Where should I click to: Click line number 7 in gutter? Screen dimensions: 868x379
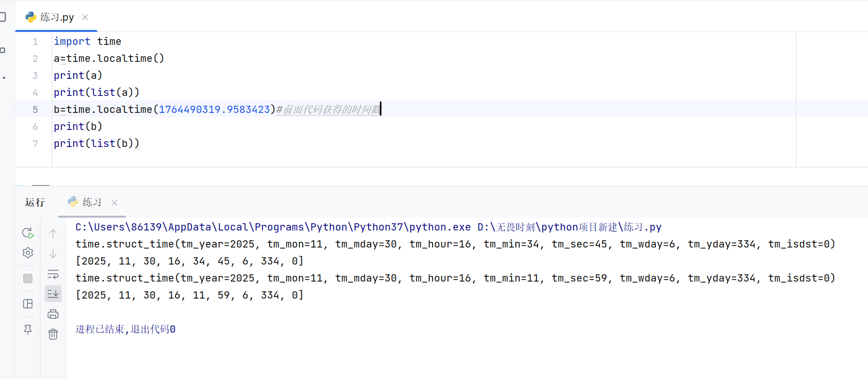coord(35,144)
